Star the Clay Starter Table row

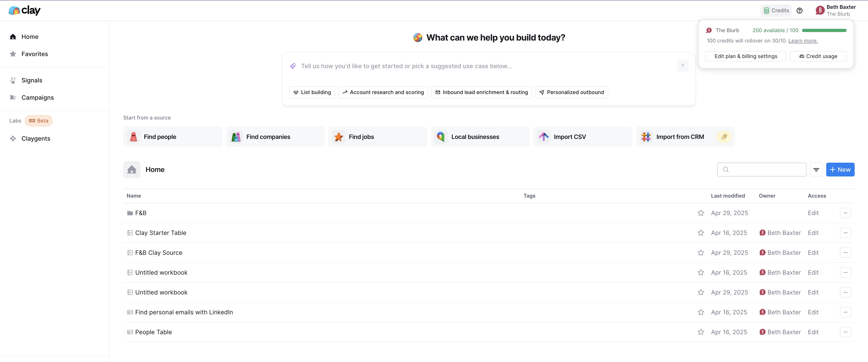(x=701, y=233)
